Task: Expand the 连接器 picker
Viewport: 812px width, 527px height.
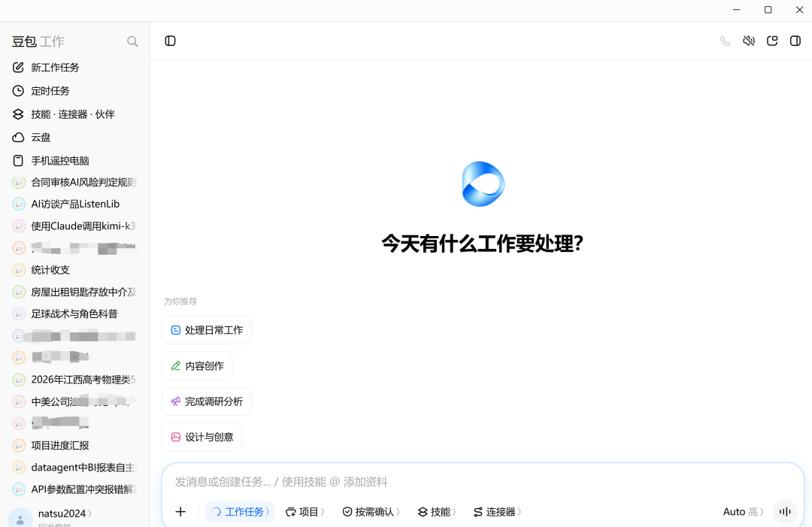Action: pos(497,512)
